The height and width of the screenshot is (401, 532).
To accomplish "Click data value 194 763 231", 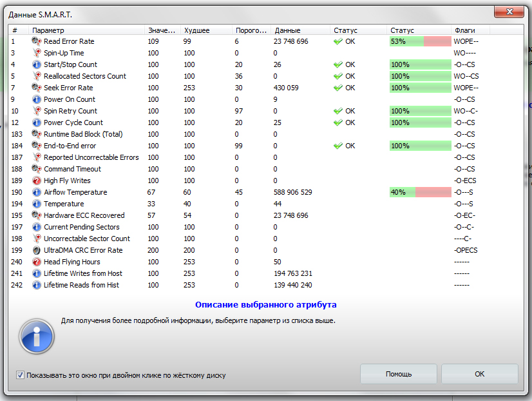I will 293,273.
